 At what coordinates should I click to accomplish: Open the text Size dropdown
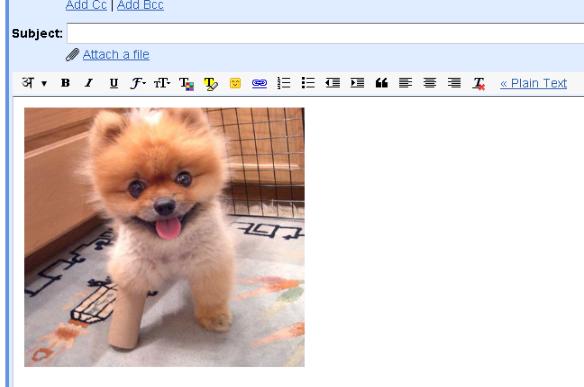tap(162, 83)
